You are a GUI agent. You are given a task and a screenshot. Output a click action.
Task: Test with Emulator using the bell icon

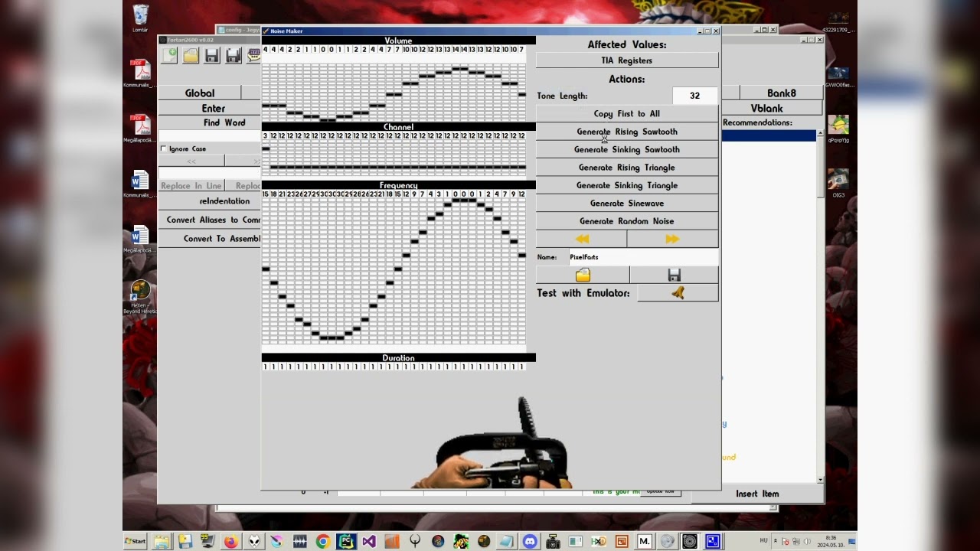[678, 293]
